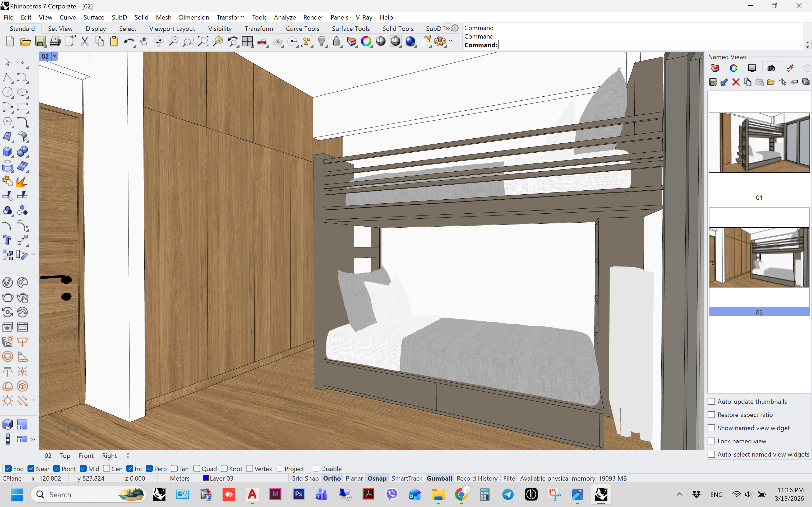This screenshot has width=812, height=507.
Task: Save a new named view via the disk icon
Action: tap(713, 82)
